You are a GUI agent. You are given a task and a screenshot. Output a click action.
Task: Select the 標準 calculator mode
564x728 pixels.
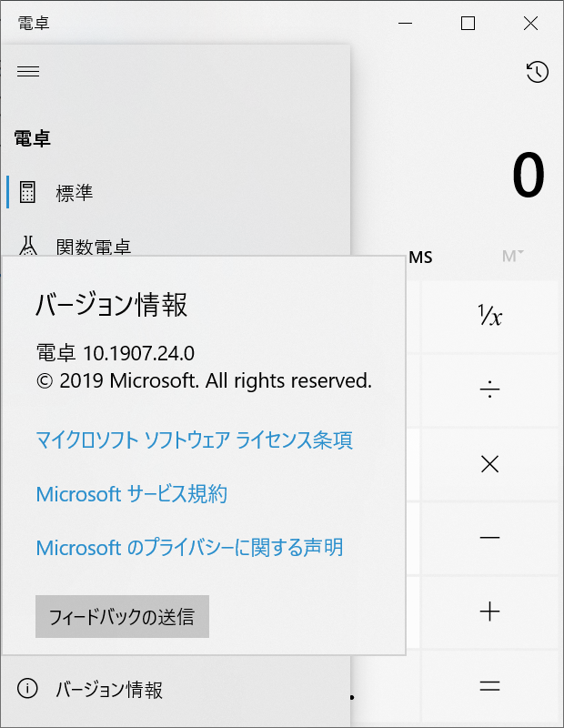[176, 192]
